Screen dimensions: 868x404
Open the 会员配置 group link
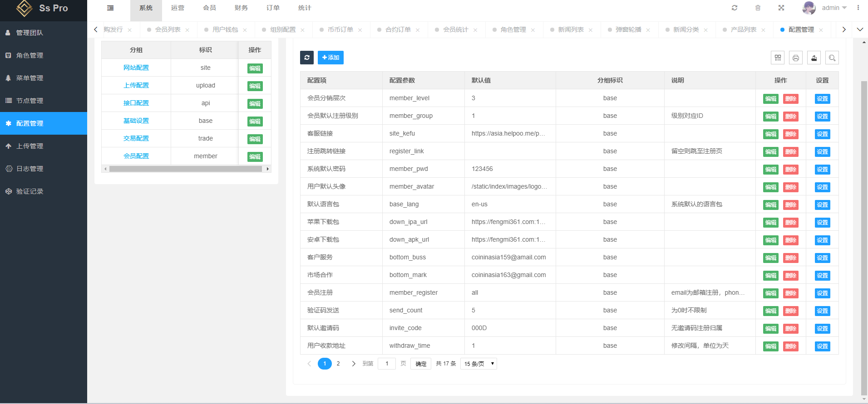click(x=136, y=156)
